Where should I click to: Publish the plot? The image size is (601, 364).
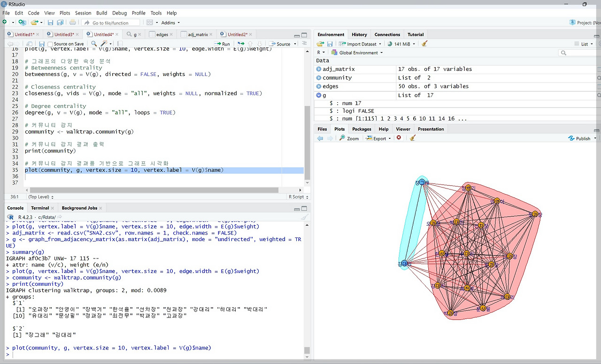(x=579, y=138)
